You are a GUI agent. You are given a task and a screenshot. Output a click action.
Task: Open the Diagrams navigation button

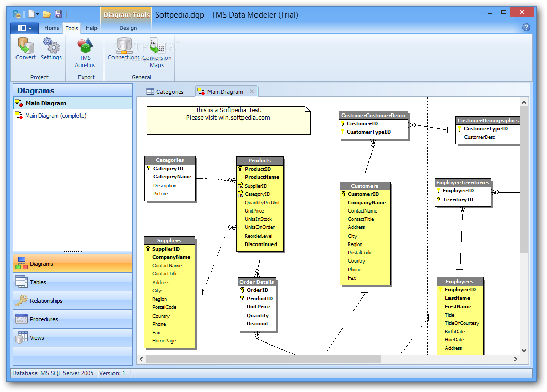[x=73, y=263]
